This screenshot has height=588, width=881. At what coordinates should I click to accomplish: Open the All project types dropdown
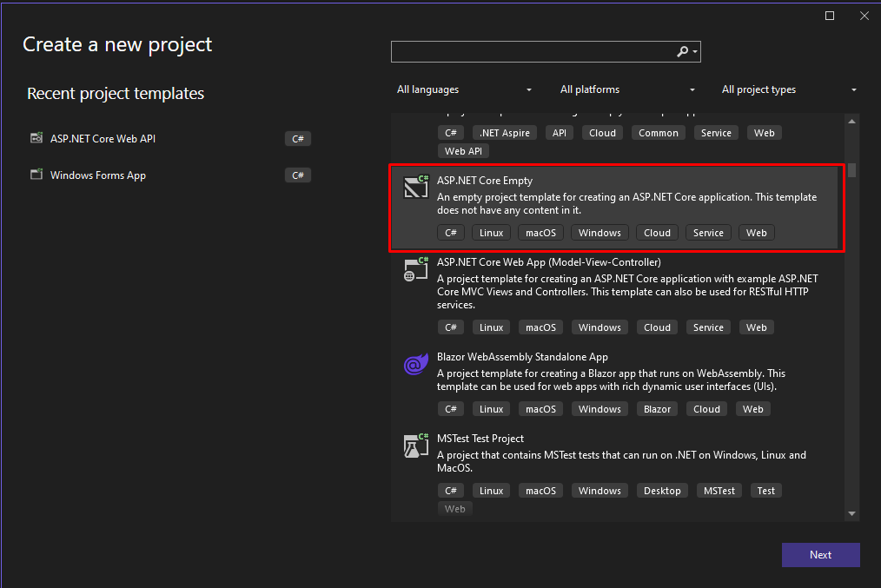pyautogui.click(x=789, y=89)
